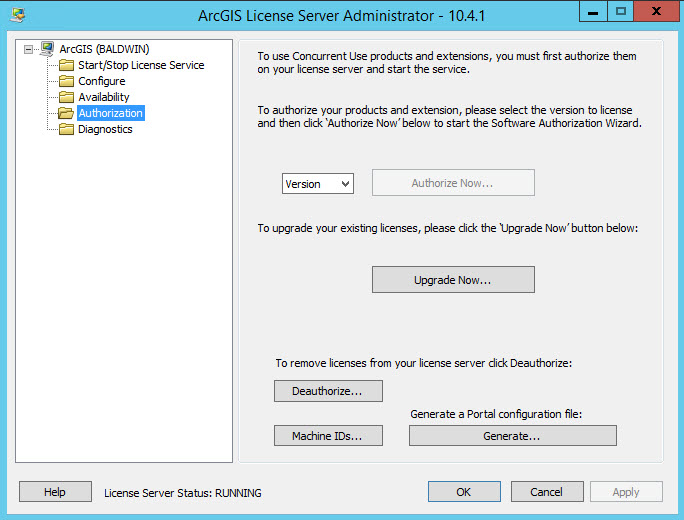Generate a Portal configuration file

[x=512, y=436]
